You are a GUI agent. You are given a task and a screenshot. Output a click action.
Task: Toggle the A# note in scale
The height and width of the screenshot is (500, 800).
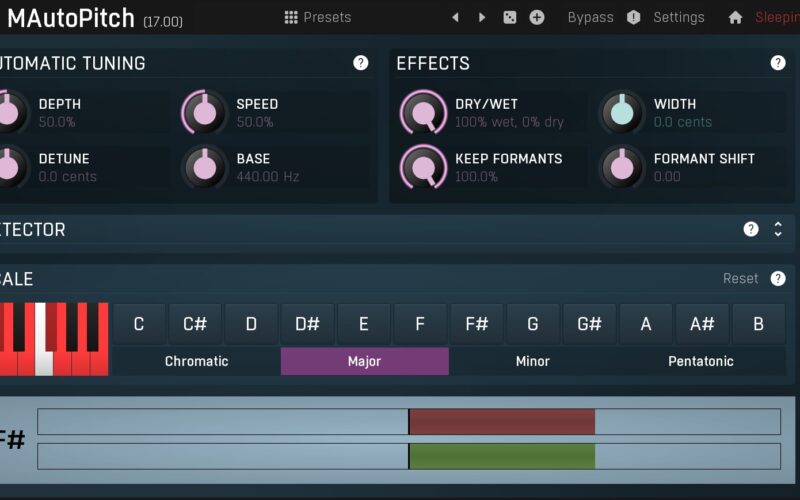pyautogui.click(x=702, y=324)
